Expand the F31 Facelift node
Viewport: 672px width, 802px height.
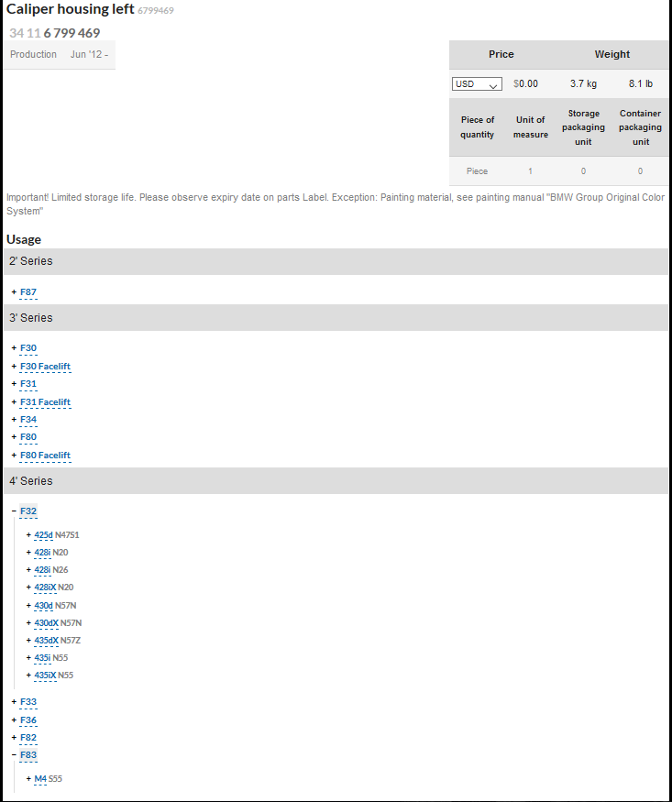pos(14,402)
